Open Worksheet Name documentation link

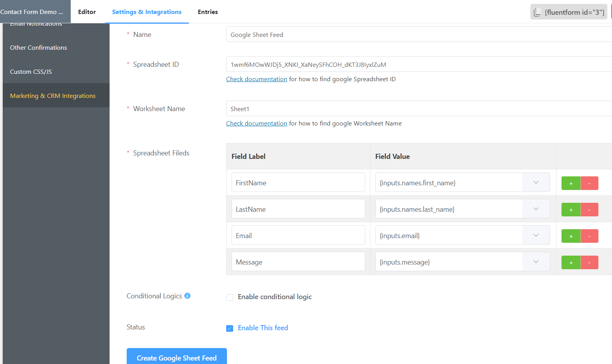[x=256, y=123]
